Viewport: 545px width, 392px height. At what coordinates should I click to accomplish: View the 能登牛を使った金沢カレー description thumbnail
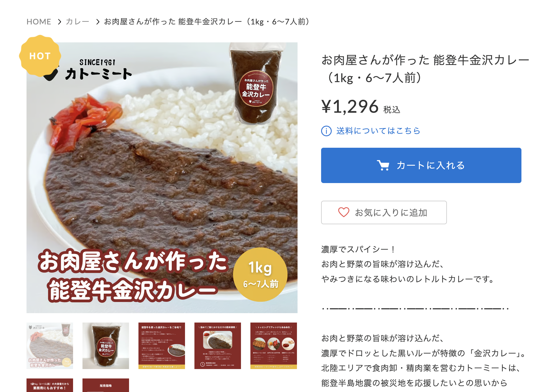click(x=162, y=346)
